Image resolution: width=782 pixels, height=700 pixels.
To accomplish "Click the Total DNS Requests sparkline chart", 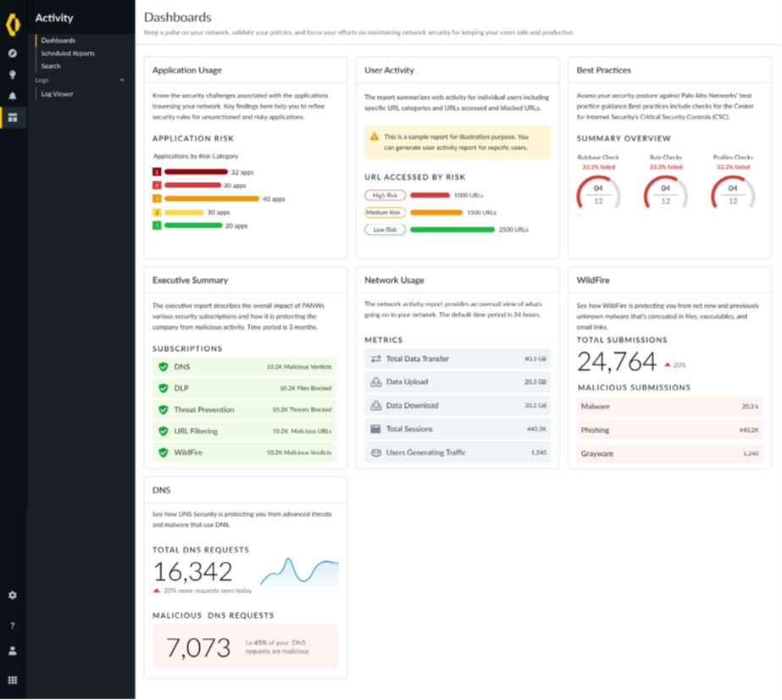I will point(299,574).
